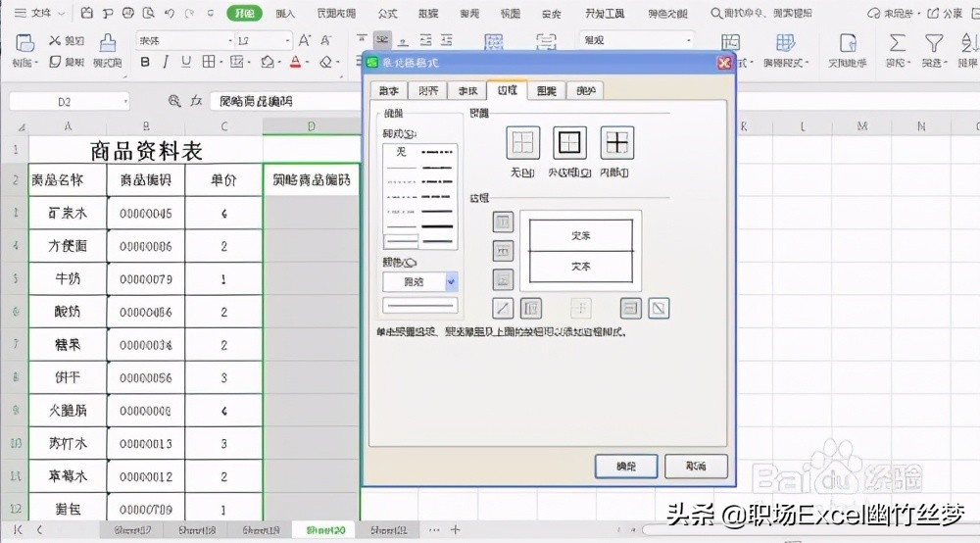Switch to the Protection tab in dialog

[586, 90]
